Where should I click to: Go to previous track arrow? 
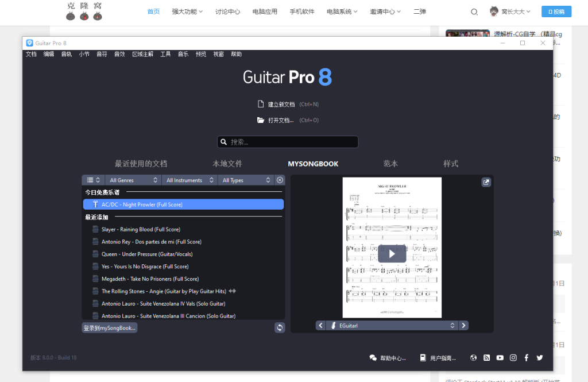[x=320, y=325]
